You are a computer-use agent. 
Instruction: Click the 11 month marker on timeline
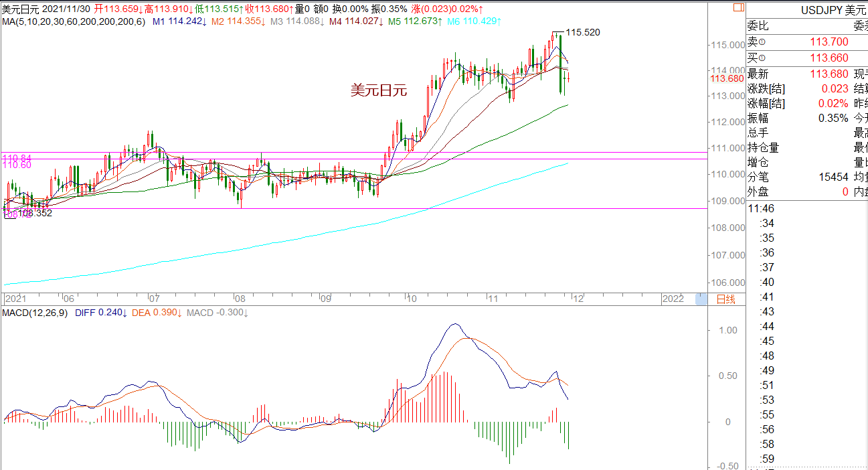click(493, 299)
